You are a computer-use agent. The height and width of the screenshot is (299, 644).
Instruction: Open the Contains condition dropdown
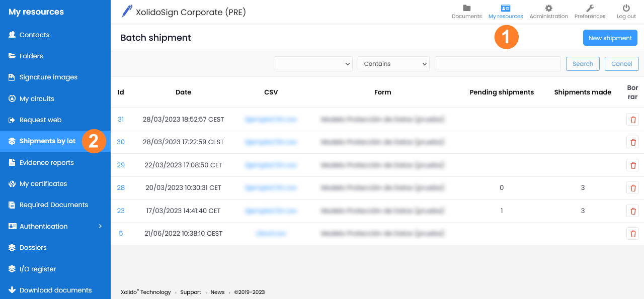coord(393,64)
